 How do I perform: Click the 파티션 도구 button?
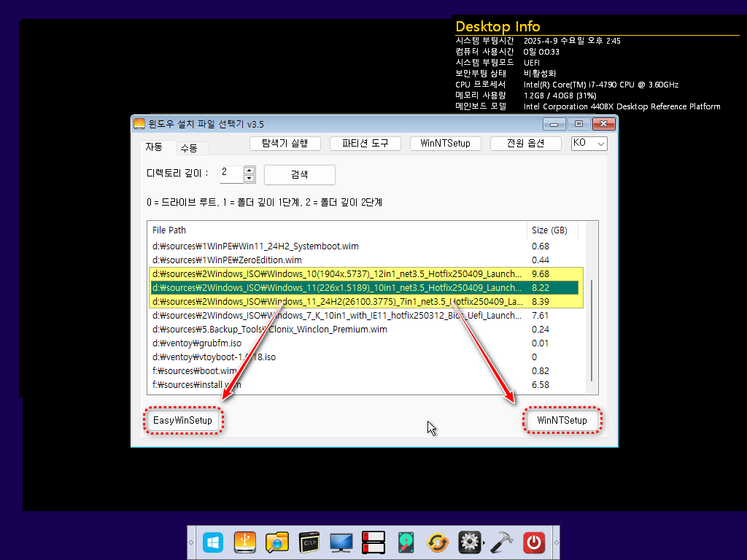[365, 144]
